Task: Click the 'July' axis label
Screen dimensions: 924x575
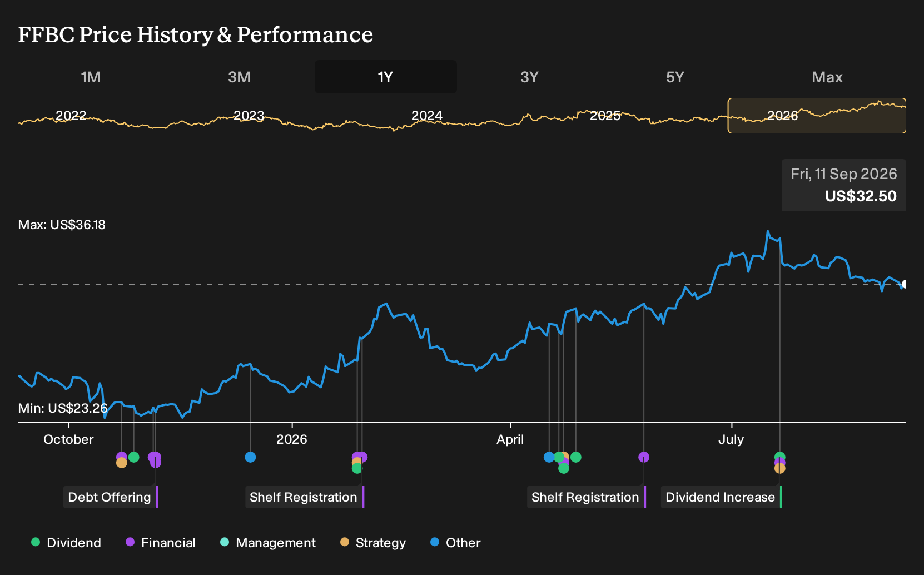Action: [x=731, y=439]
